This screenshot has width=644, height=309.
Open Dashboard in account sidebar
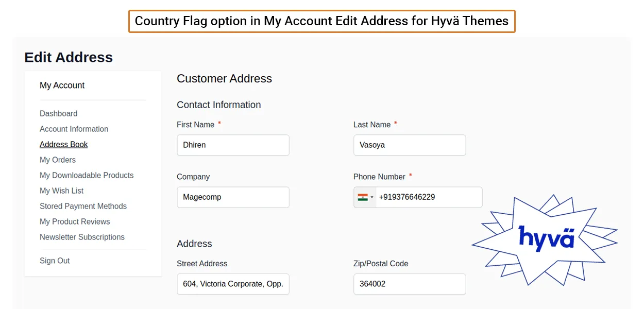[x=59, y=113]
